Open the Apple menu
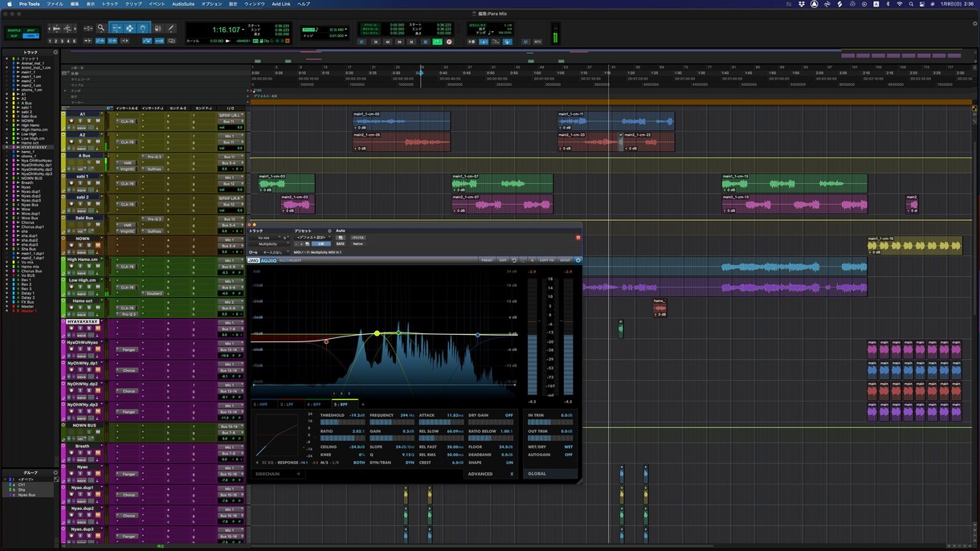The image size is (980, 551). tap(9, 4)
